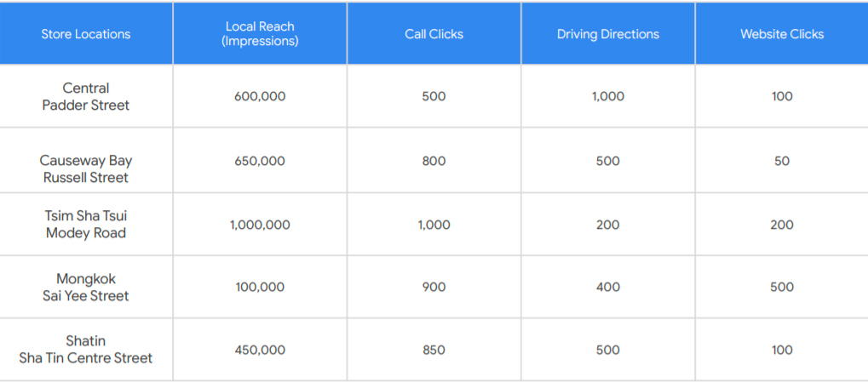
Task: Select the Tsim Sha Tsui Modey Road cell
Action: (x=86, y=224)
